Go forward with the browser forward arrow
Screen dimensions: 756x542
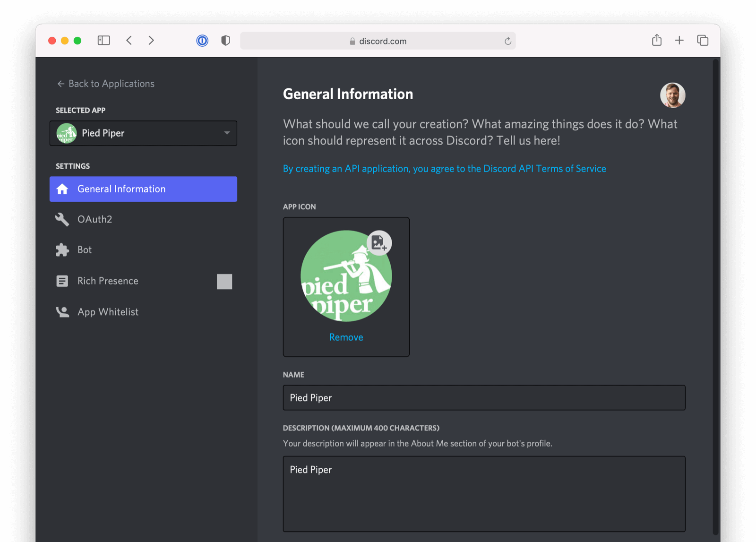point(151,41)
